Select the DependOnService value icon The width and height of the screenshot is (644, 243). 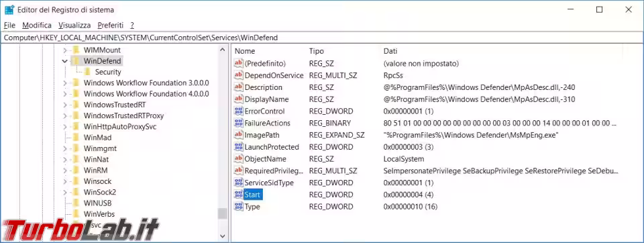coord(239,75)
